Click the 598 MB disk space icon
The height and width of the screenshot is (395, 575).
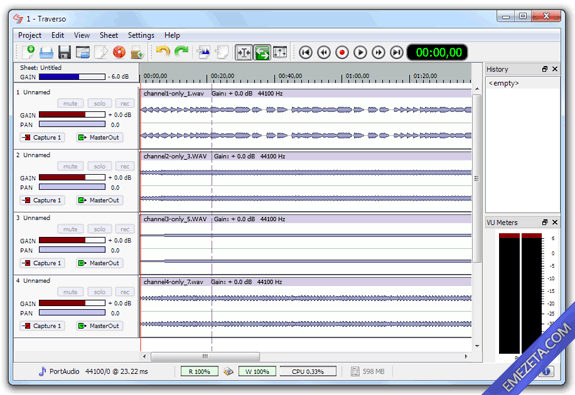[x=355, y=372]
